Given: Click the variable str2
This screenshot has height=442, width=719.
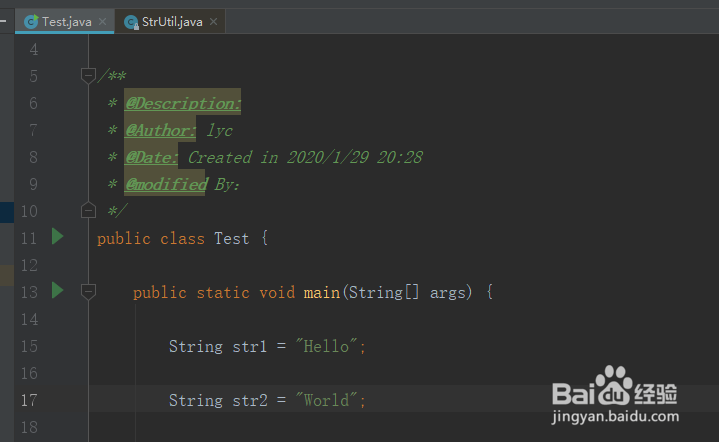Looking at the screenshot, I should coord(249,400).
